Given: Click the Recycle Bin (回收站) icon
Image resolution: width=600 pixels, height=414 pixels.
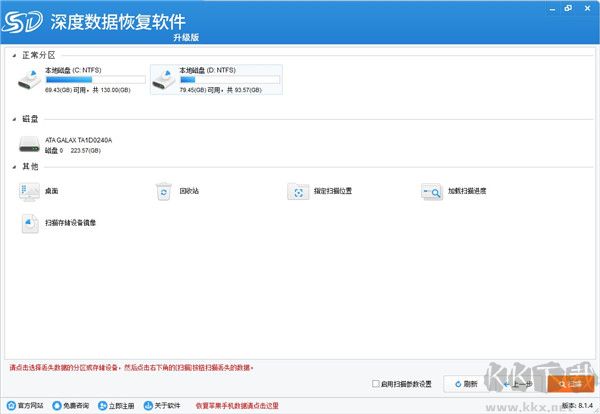Looking at the screenshot, I should (x=164, y=190).
